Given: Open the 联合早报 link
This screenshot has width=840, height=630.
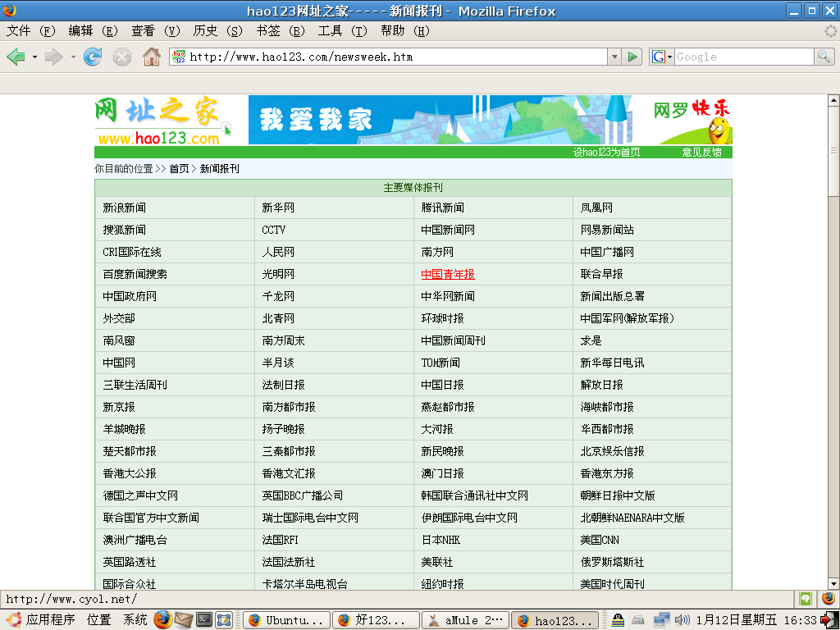Looking at the screenshot, I should (601, 274).
